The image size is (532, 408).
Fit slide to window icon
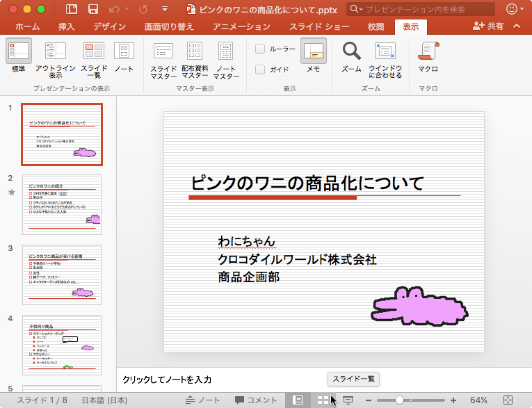click(385, 52)
